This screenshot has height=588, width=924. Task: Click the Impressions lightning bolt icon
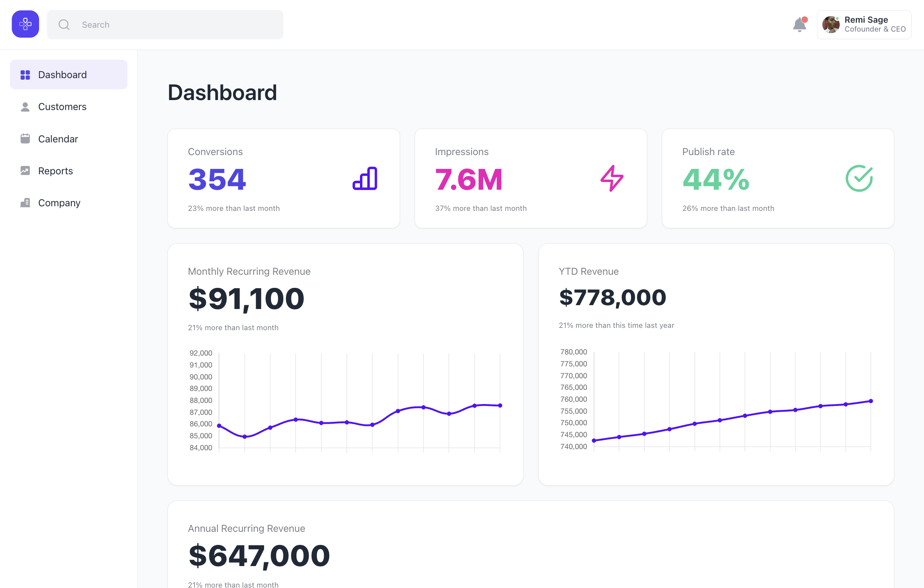(612, 178)
